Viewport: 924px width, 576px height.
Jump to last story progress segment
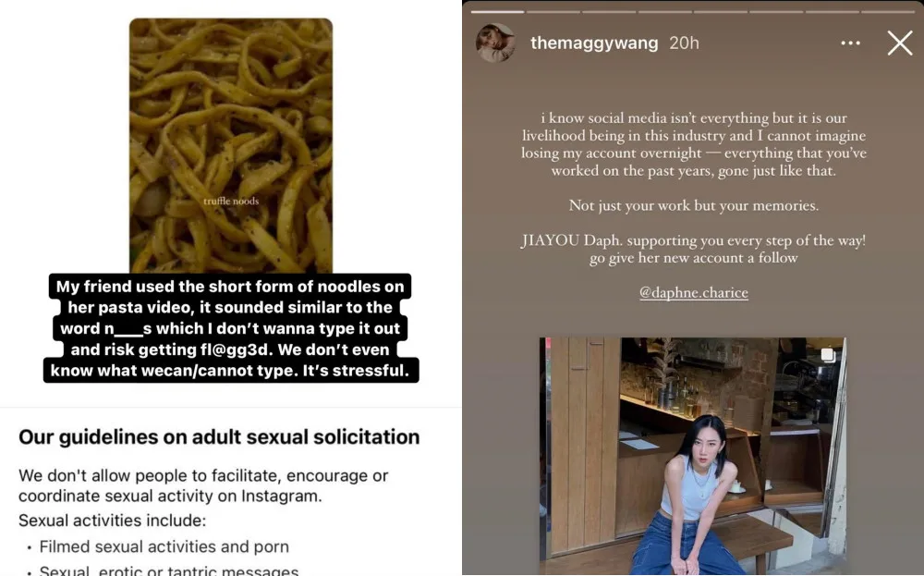pyautogui.click(x=889, y=11)
